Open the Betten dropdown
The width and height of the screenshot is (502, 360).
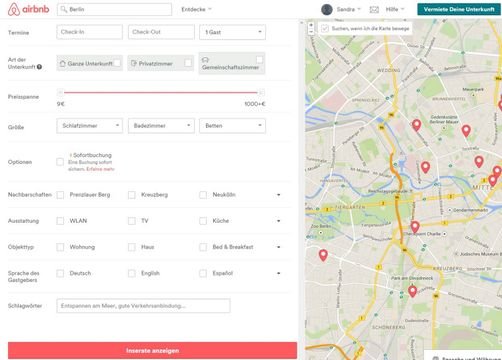232,126
